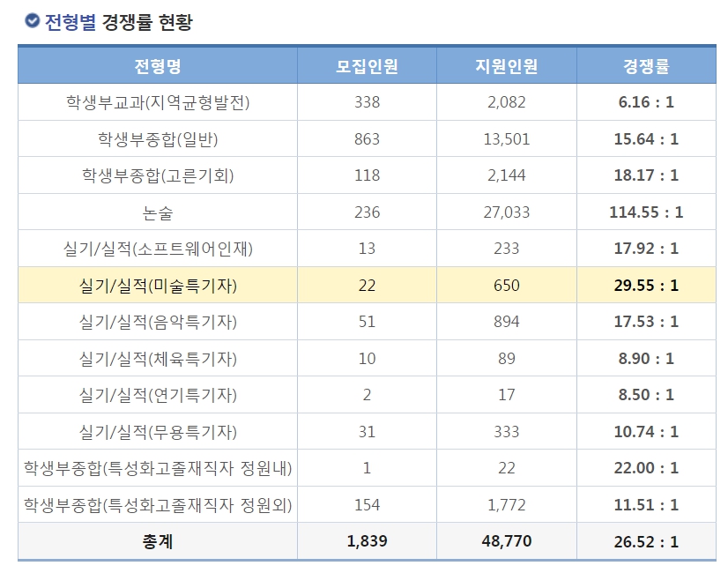This screenshot has height=573, width=728.
Task: Select the 경쟁률 column header
Action: [646, 66]
